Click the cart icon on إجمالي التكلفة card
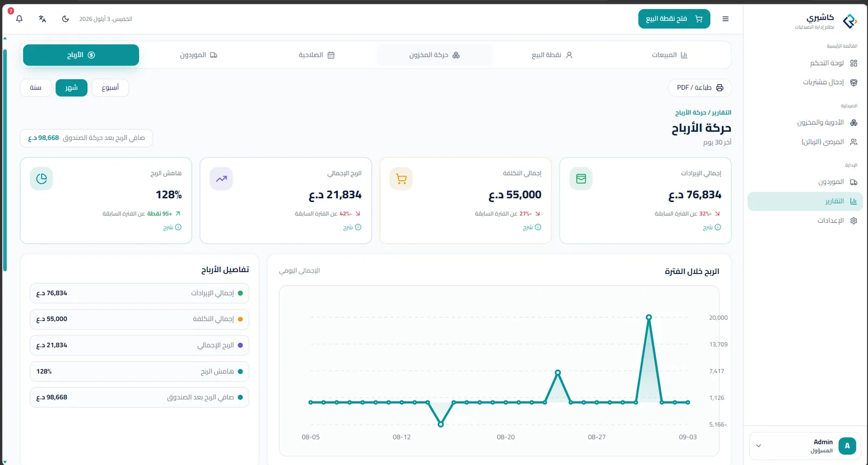This screenshot has height=465, width=868. click(x=401, y=179)
